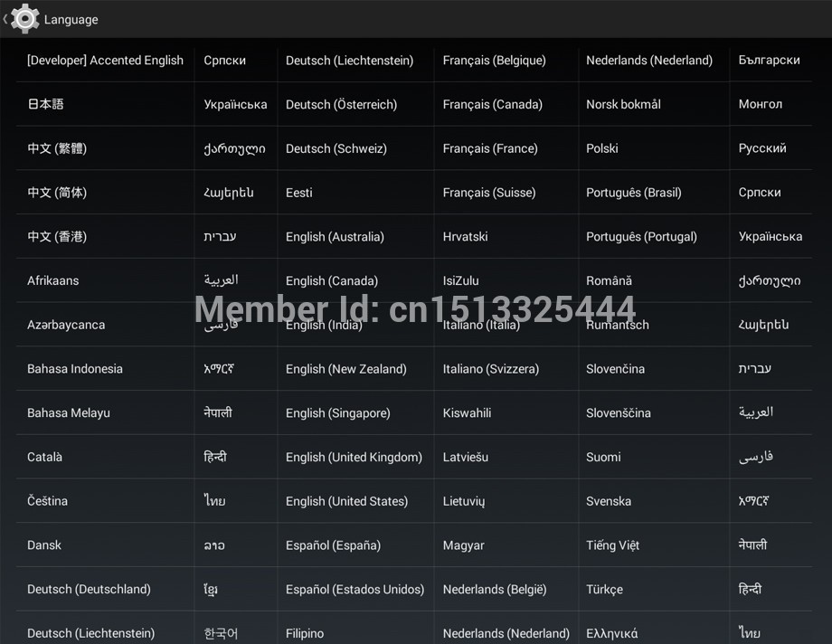Select Türkçe language entry
This screenshot has width=832, height=644.
[604, 589]
